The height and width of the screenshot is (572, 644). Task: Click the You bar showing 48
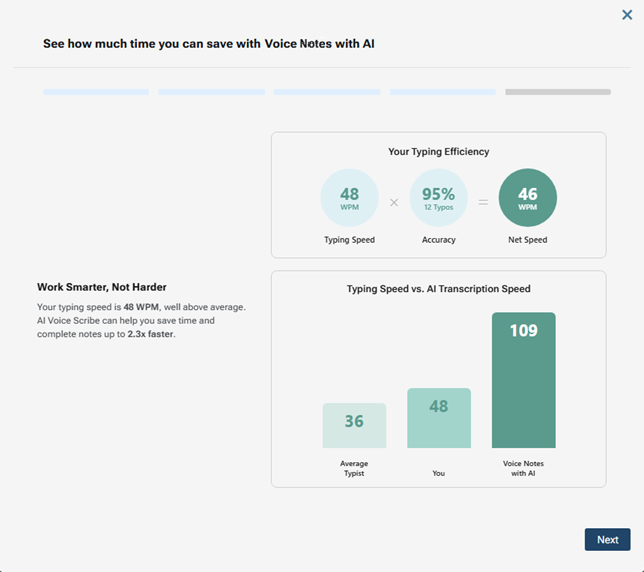pyautogui.click(x=438, y=418)
